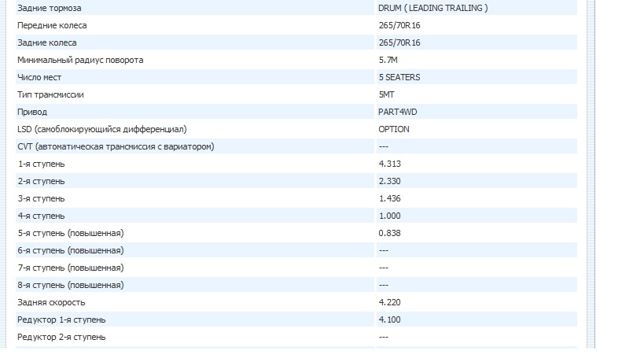644x362 pixels.
Task: Click the 'Задние тормоза' row label
Action: pos(49,8)
